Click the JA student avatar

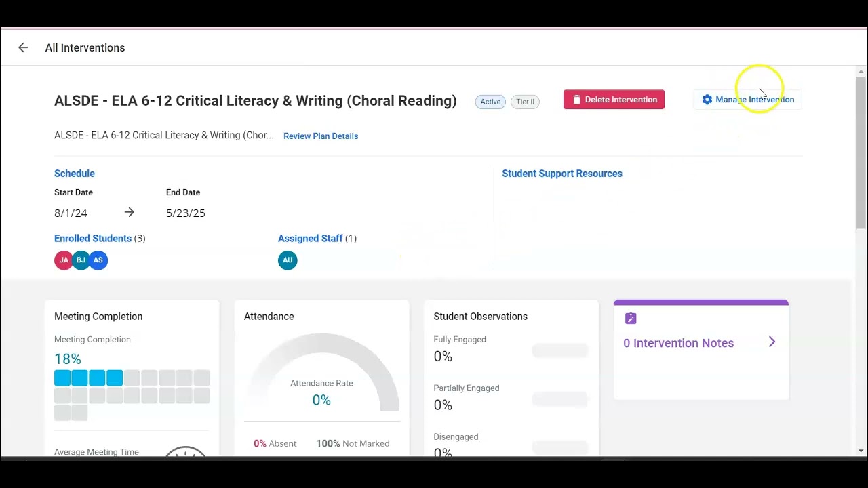coord(63,260)
